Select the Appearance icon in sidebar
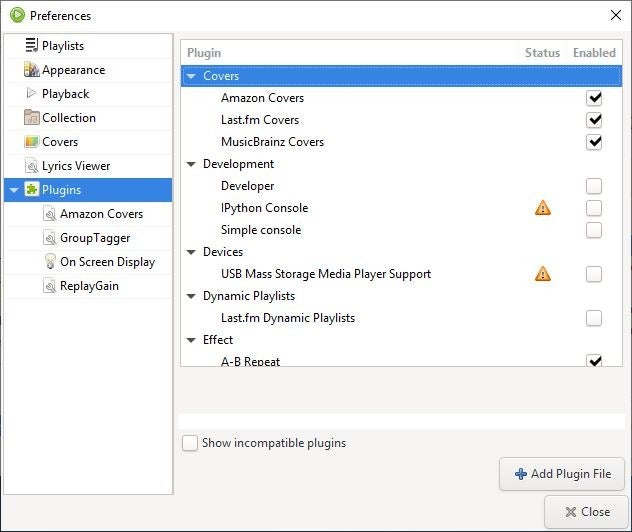 tap(31, 70)
